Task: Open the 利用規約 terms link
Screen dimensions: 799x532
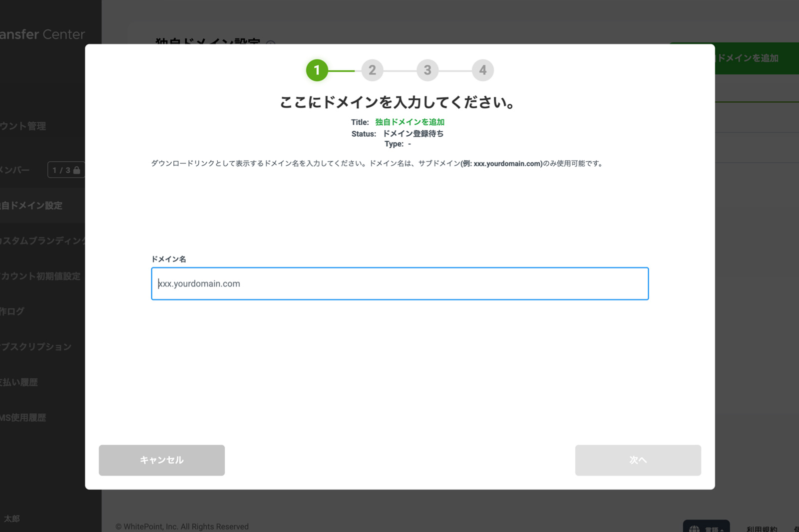Action: 762,529
